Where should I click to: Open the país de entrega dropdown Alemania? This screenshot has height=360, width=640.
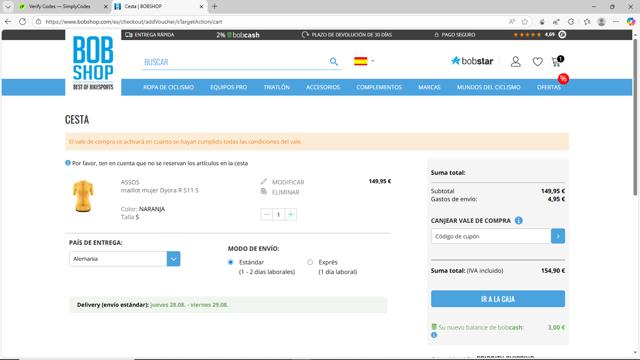point(124,259)
